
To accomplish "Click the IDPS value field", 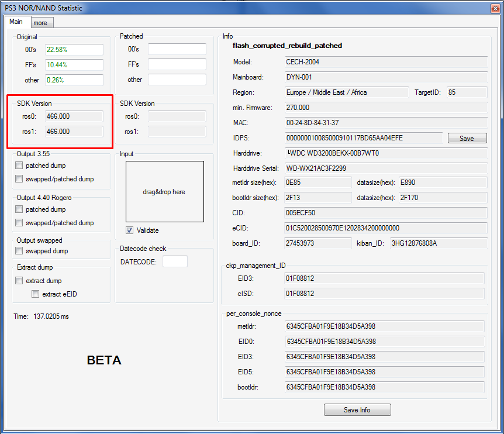I will [364, 138].
